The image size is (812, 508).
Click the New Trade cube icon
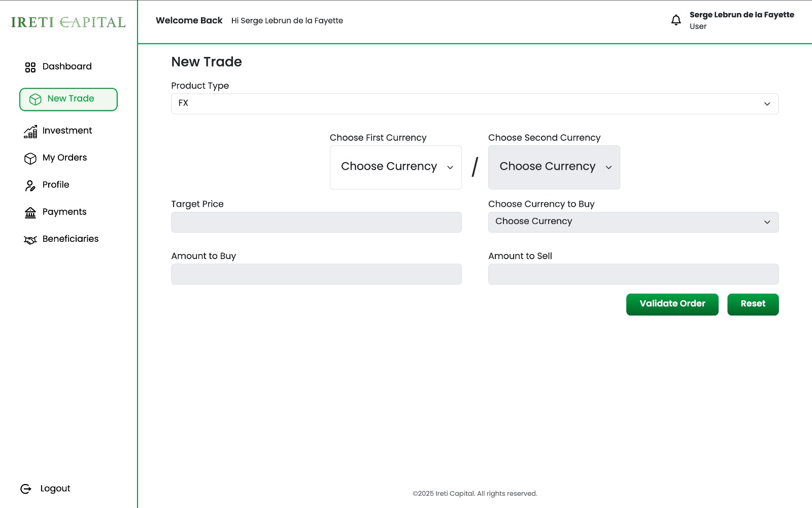(x=36, y=99)
